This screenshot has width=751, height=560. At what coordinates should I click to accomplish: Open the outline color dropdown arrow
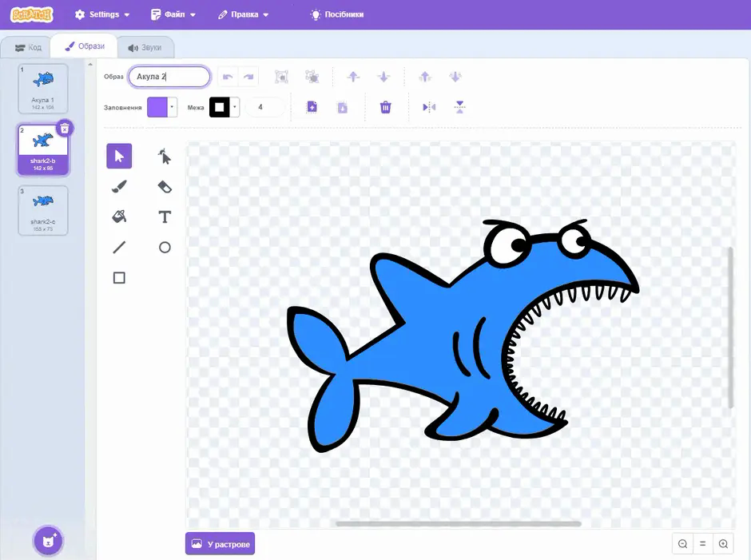pyautogui.click(x=235, y=107)
